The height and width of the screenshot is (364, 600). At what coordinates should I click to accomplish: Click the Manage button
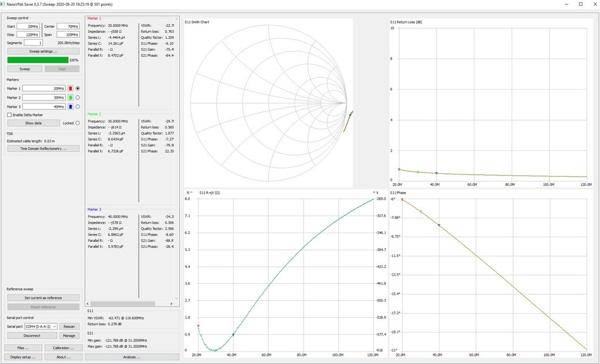coord(69,336)
